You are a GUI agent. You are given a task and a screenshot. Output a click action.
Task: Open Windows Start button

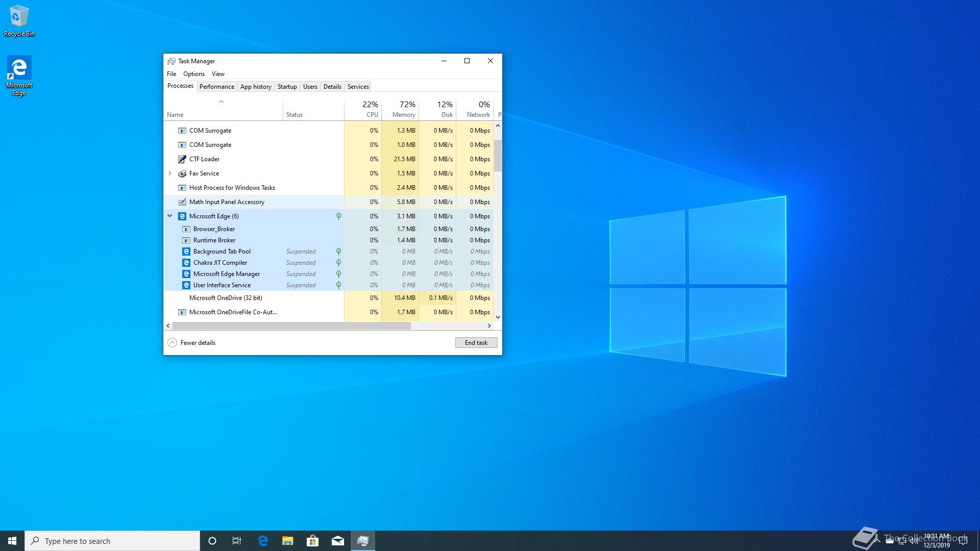pyautogui.click(x=12, y=541)
